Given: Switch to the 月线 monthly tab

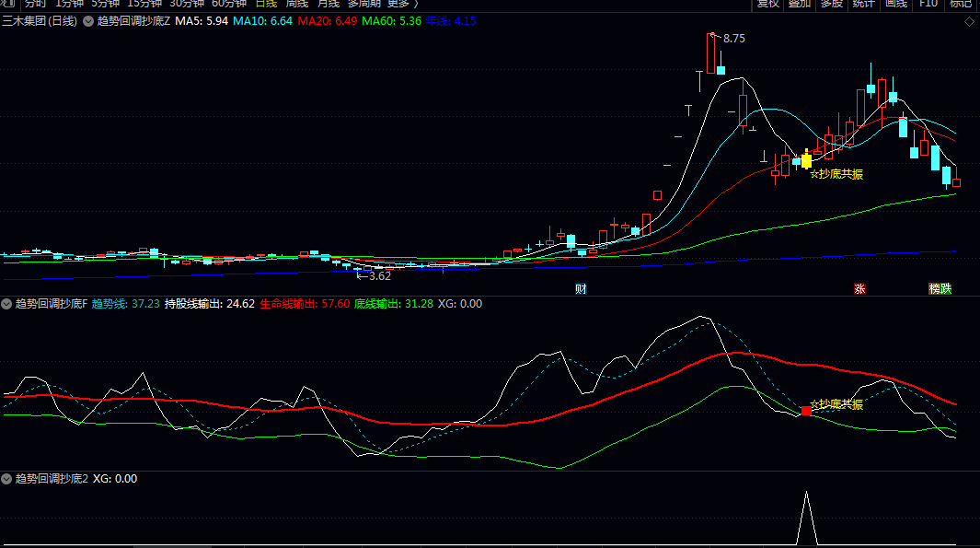Looking at the screenshot, I should point(328,4).
